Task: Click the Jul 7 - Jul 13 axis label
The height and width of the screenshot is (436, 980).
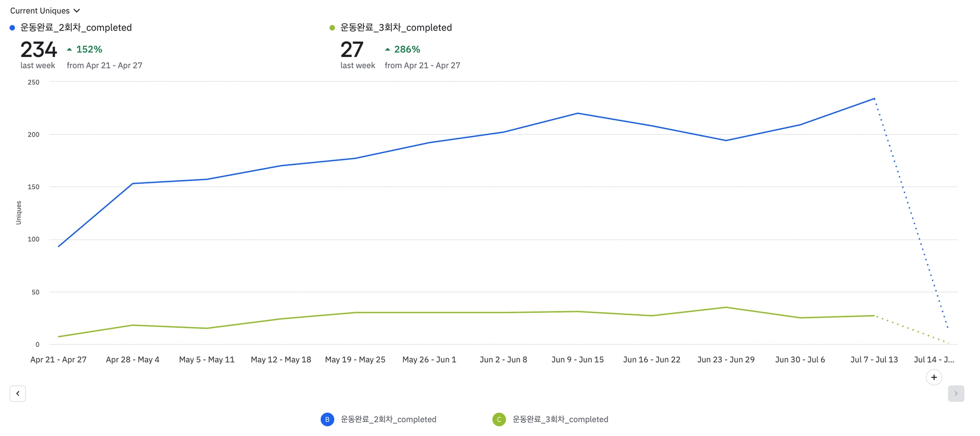Action: point(874,360)
